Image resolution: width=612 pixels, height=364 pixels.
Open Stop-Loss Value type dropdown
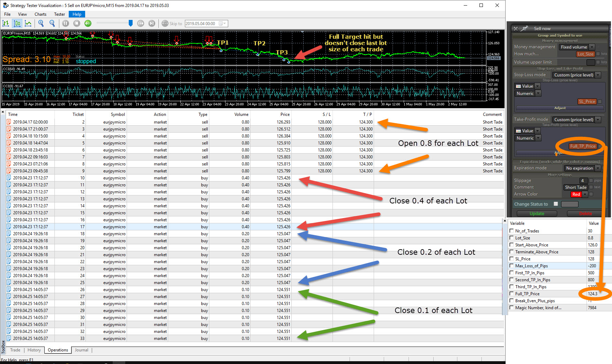click(537, 86)
